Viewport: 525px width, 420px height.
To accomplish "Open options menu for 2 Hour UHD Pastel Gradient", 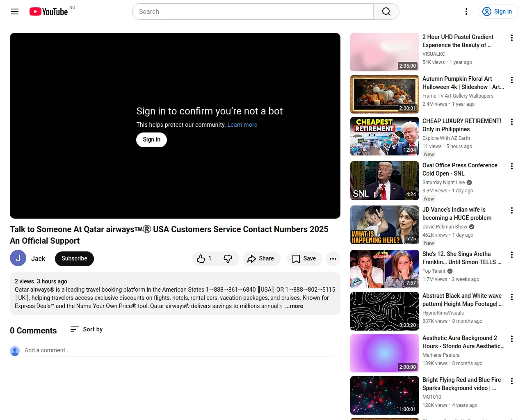I will pos(511,38).
